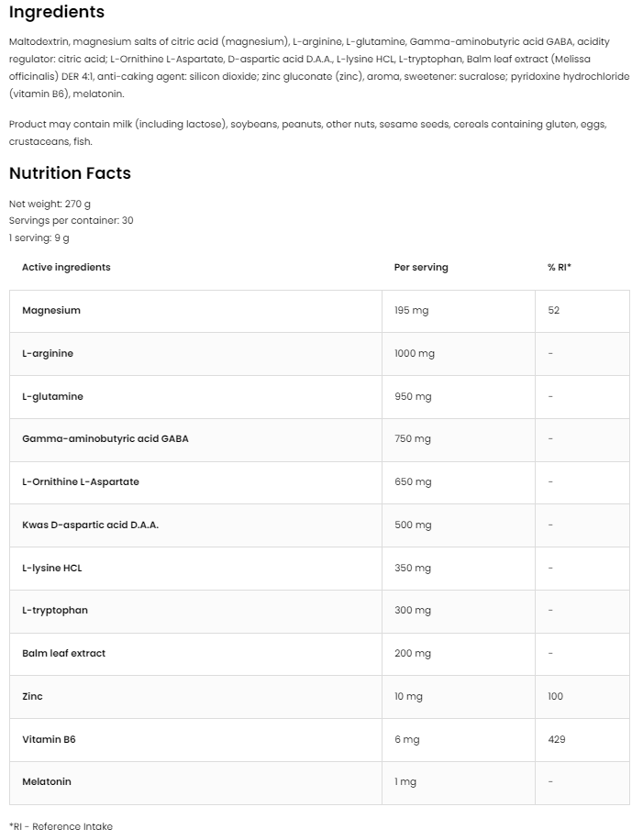This screenshot has height=840, width=643.
Task: Click the Magnesium row label
Action: 51,311
